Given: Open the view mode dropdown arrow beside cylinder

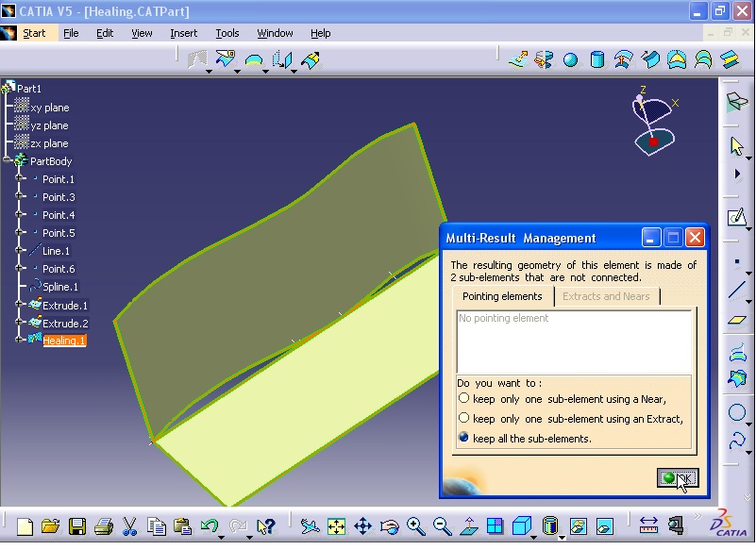Looking at the screenshot, I should click(x=563, y=537).
